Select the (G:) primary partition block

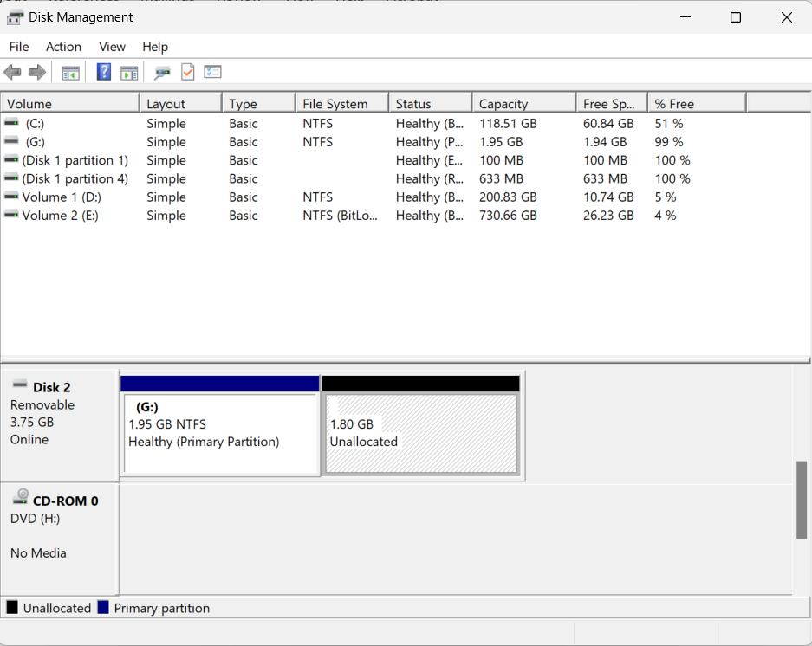click(221, 433)
